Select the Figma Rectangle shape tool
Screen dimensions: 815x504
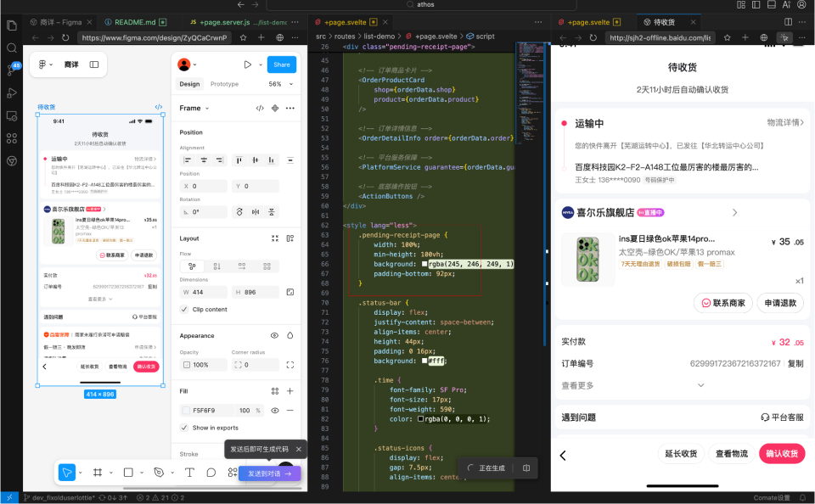pyautogui.click(x=128, y=473)
